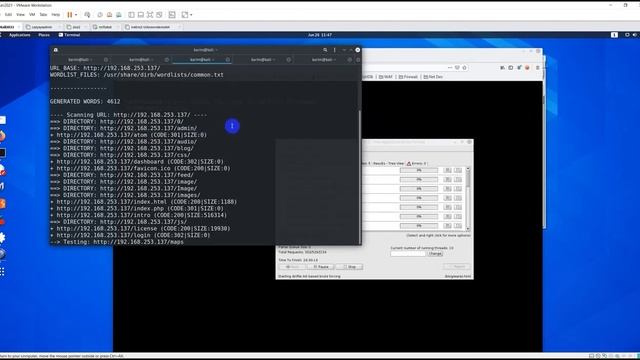This screenshot has width=640, height=360.
Task: Open the GNOME Applications menu
Action: (19, 35)
